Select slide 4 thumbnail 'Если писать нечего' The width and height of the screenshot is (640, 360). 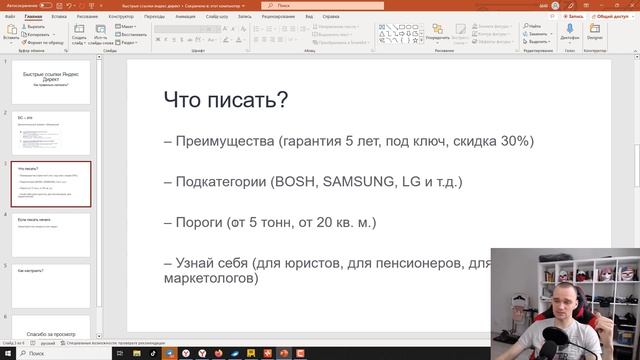tap(51, 235)
